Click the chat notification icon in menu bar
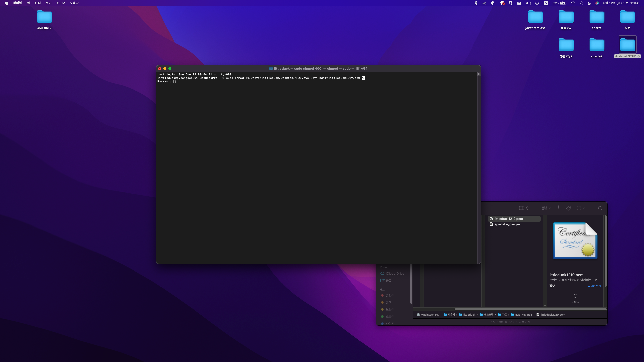Viewport: 644px width, 362px height. [x=502, y=3]
